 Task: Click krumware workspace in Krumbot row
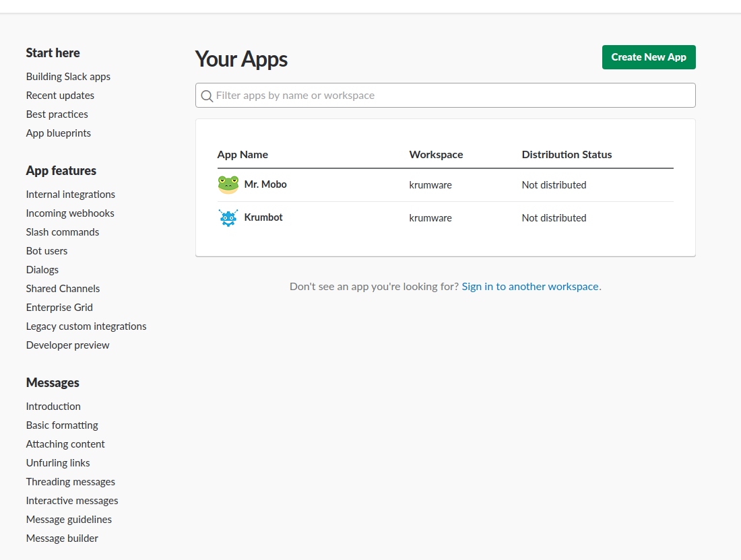tap(430, 218)
